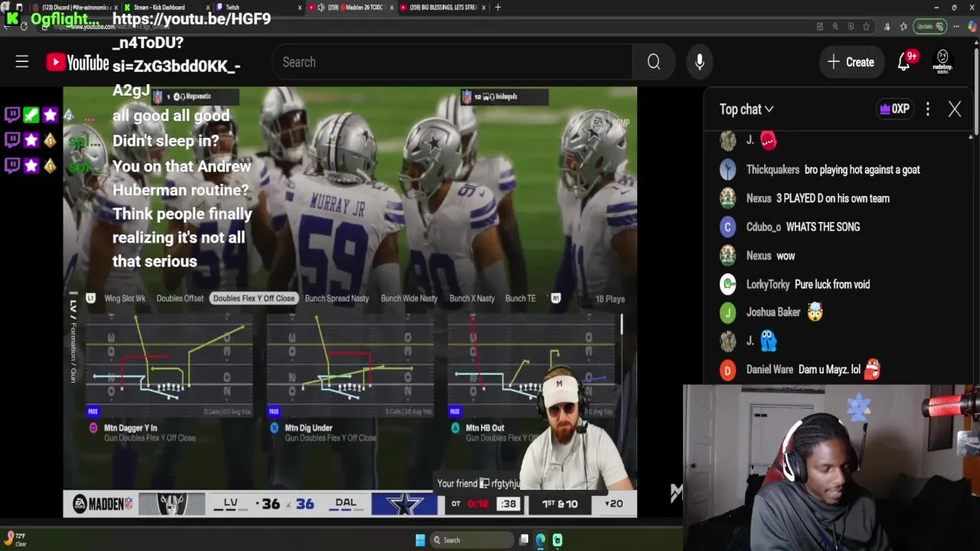Switch to the BIG BLESSINGS browser tab

click(x=443, y=8)
